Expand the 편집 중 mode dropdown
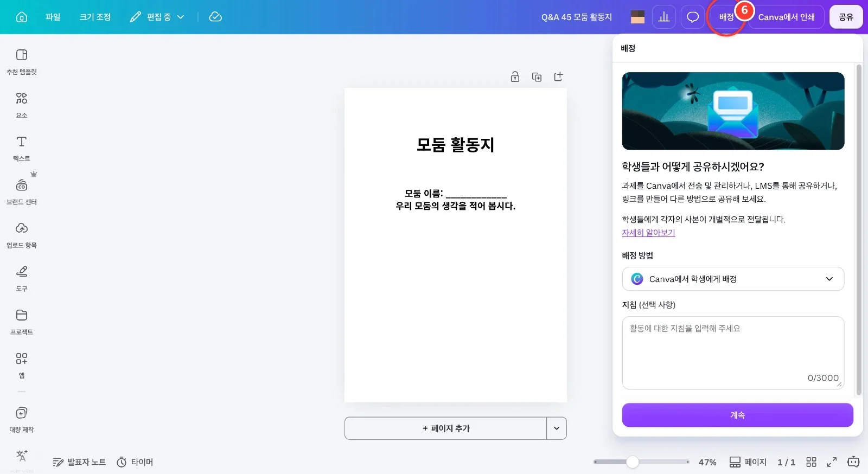 (157, 17)
